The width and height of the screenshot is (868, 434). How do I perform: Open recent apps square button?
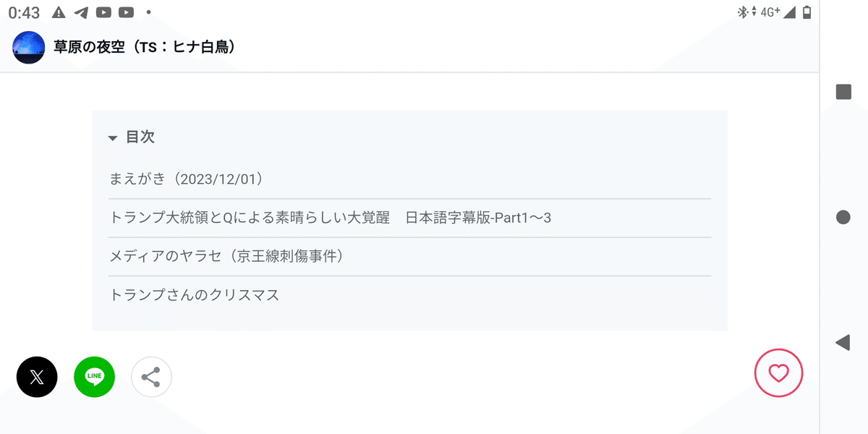click(843, 92)
